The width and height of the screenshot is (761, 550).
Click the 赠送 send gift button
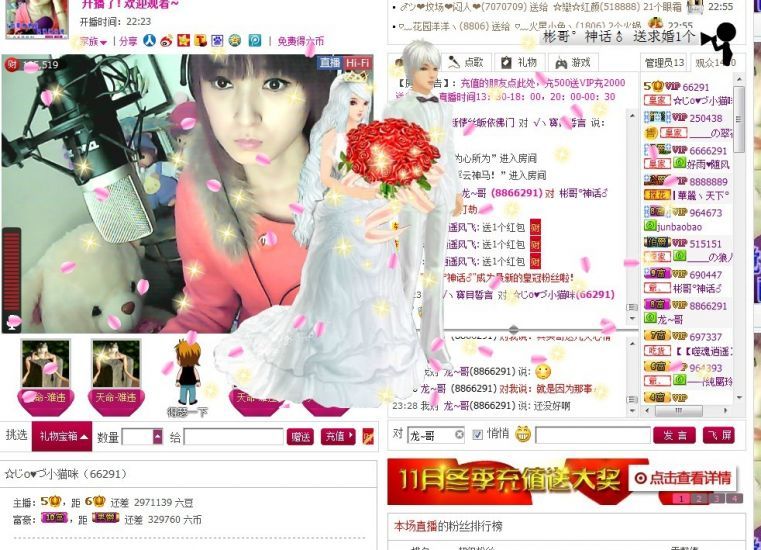(x=300, y=436)
